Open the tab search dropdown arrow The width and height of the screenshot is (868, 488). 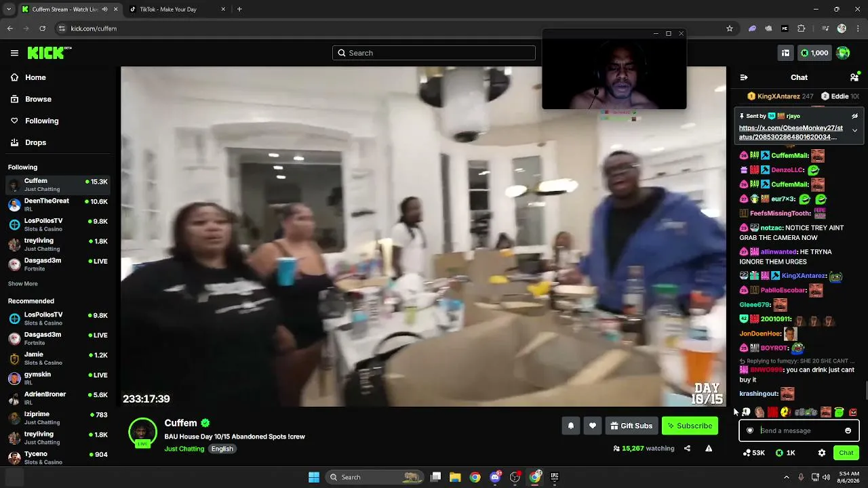tap(9, 9)
